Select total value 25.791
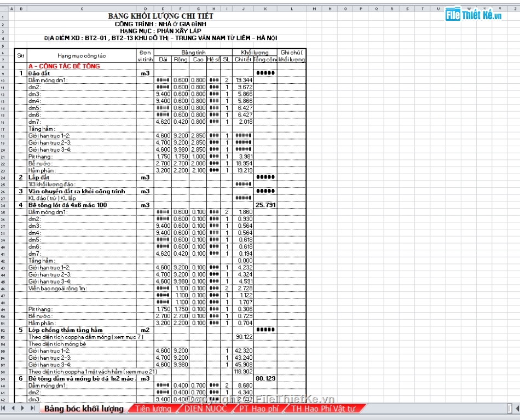The height and width of the screenshot is (420, 520). (x=265, y=205)
